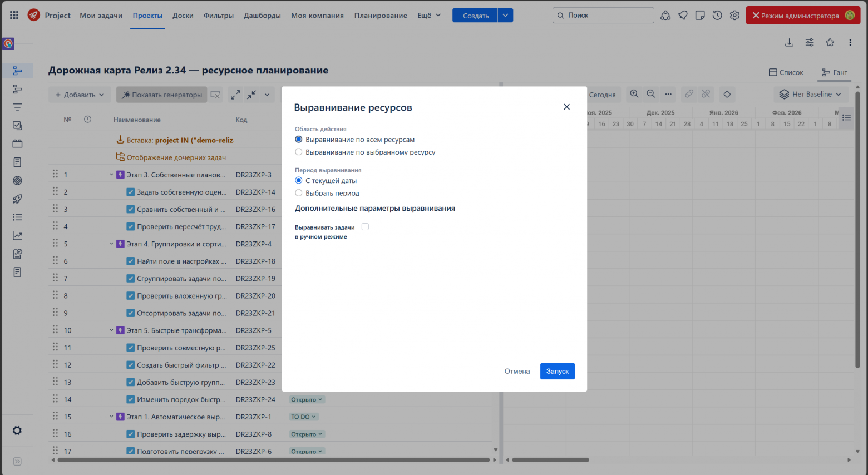Open the target goals sidebar icon
This screenshot has height=475, width=868.
click(x=17, y=181)
